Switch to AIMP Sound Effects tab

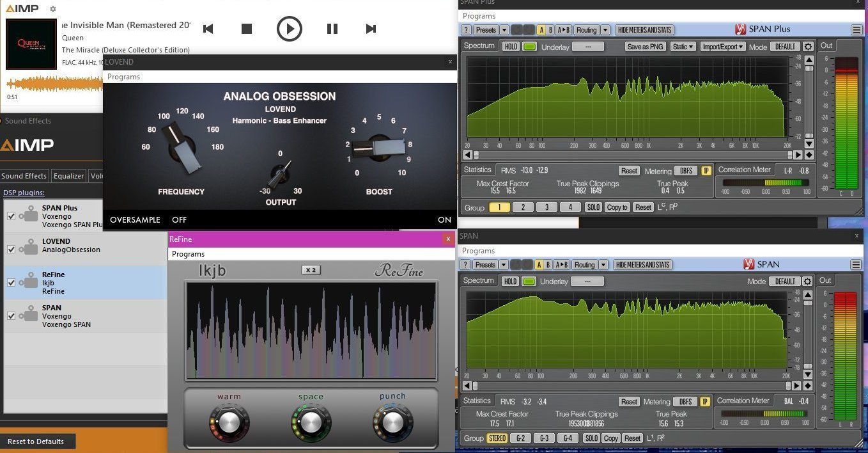pyautogui.click(x=24, y=176)
